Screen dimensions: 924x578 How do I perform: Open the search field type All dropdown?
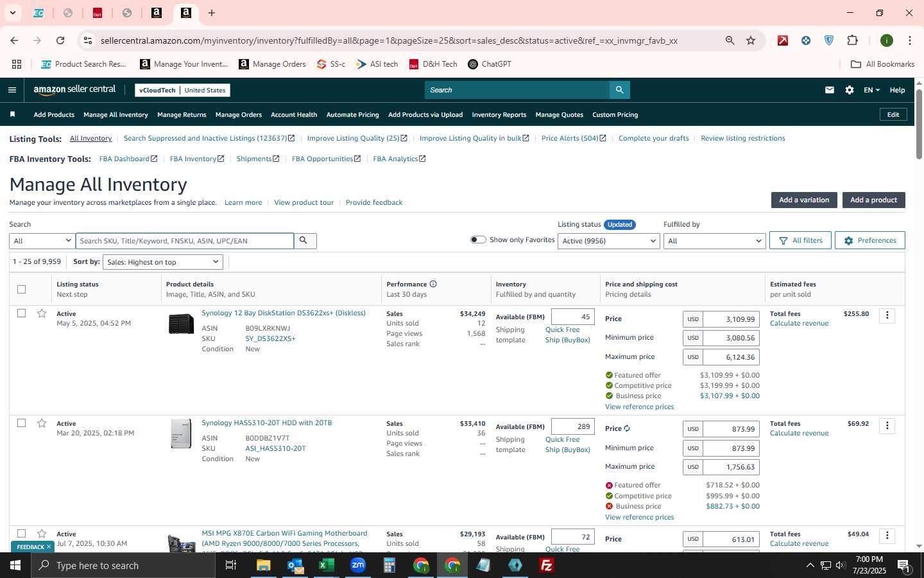point(42,241)
